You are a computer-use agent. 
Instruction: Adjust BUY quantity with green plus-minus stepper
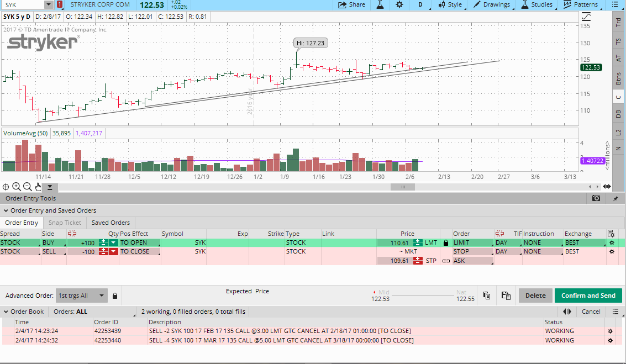pyautogui.click(x=103, y=242)
